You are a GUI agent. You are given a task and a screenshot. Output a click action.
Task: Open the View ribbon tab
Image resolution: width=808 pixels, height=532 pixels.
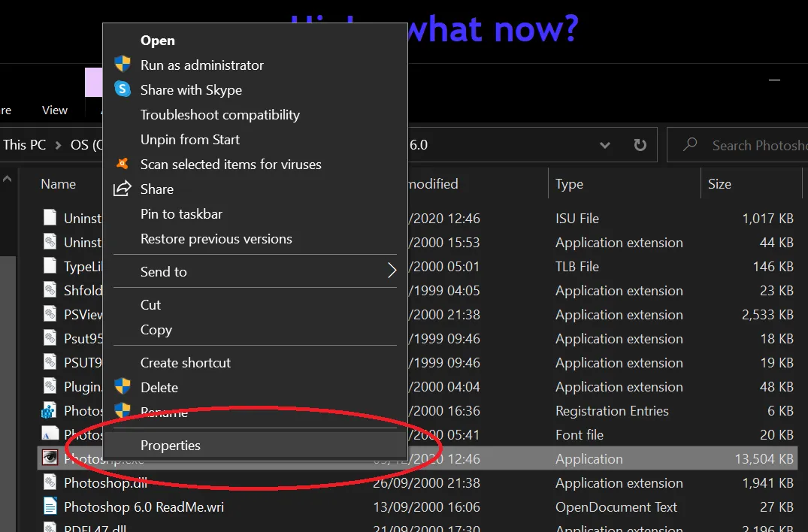click(x=55, y=110)
